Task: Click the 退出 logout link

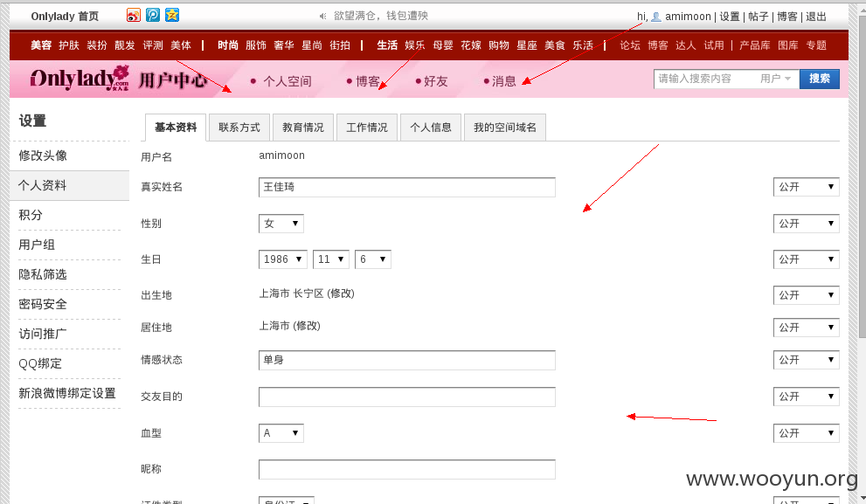Action: pos(815,17)
